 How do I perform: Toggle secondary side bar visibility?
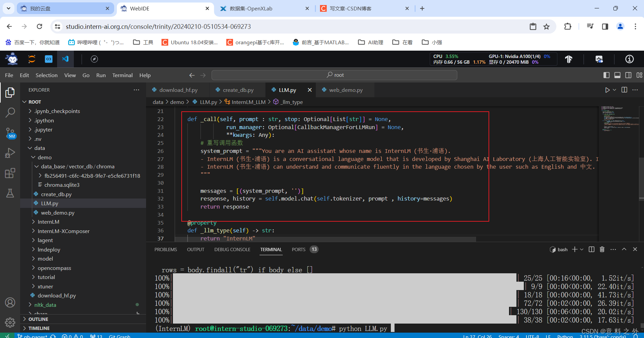tap(628, 75)
